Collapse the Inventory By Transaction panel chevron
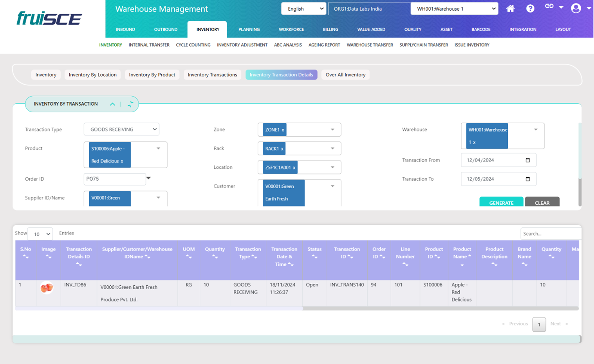Screen dimensions: 594x364 112,104
